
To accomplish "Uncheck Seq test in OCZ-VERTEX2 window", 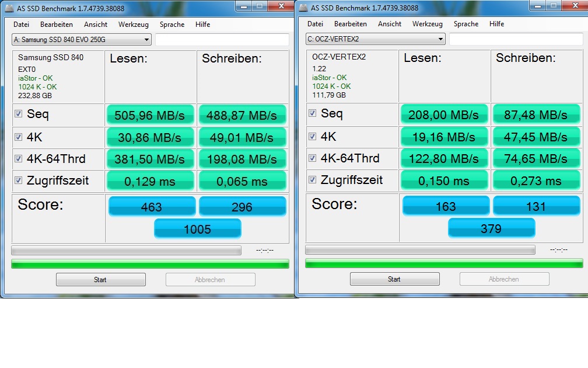I will [312, 113].
